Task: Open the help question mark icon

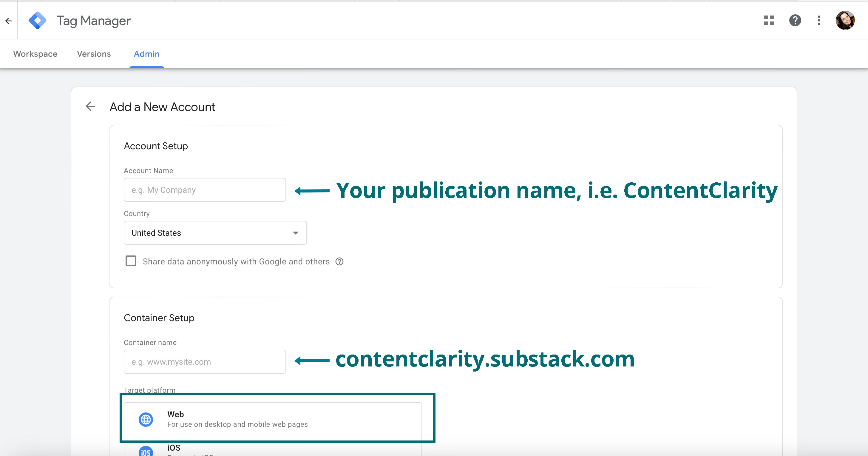Action: (795, 21)
